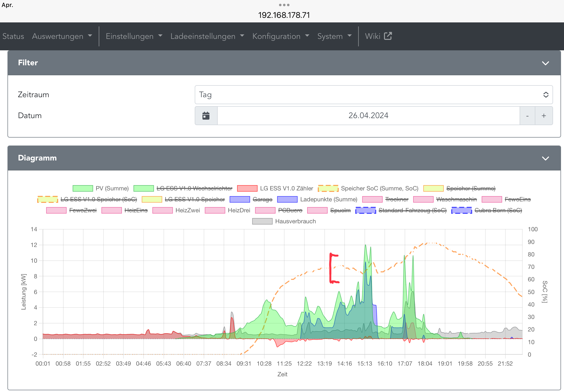564x392 pixels.
Task: Toggle Speicher SoC dashed orange swatch
Action: coord(328,188)
